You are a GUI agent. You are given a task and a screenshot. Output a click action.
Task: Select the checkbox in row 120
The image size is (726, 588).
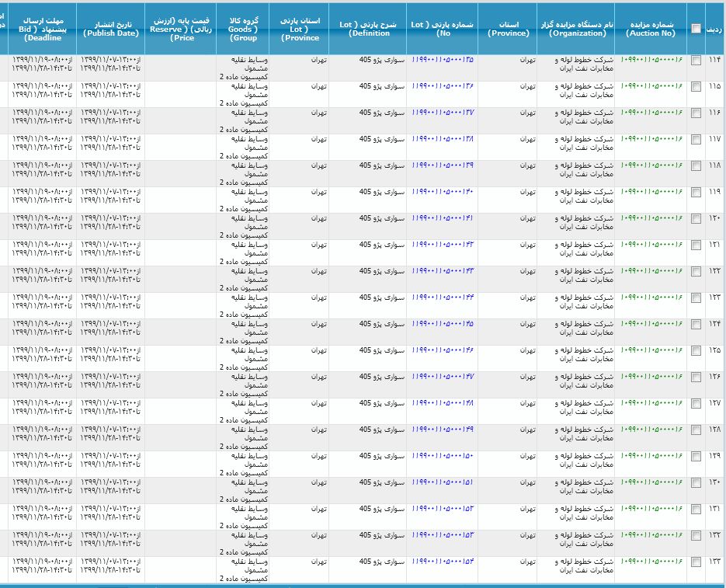pyautogui.click(x=696, y=218)
